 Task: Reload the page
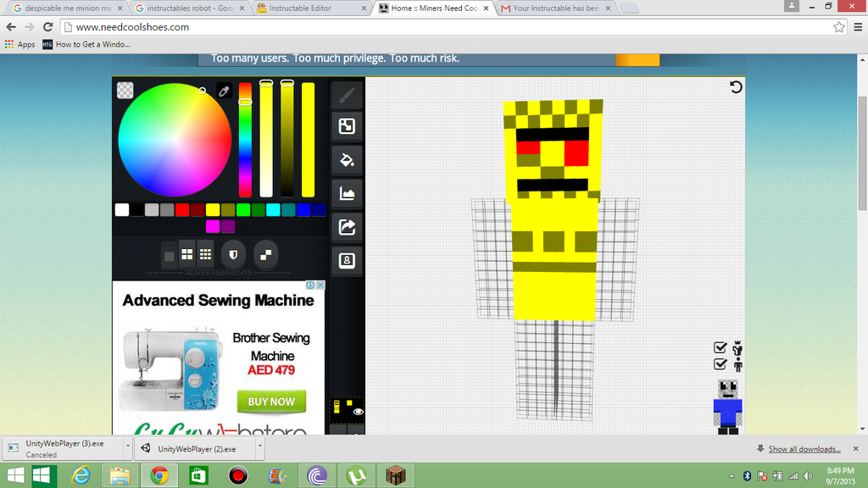[x=48, y=27]
